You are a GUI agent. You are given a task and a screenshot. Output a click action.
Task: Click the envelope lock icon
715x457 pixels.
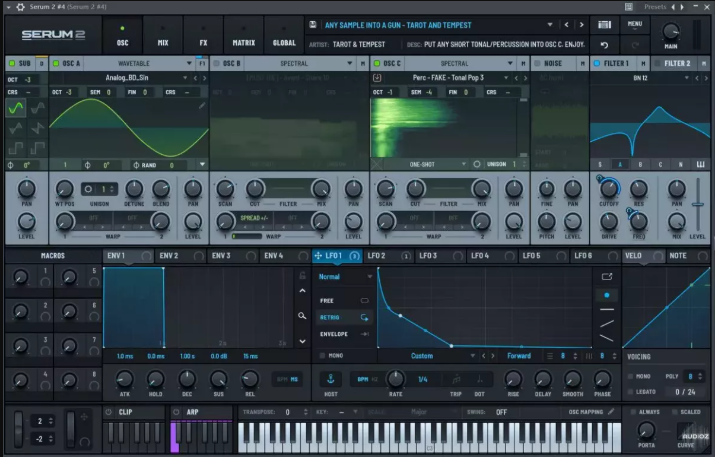[302, 275]
